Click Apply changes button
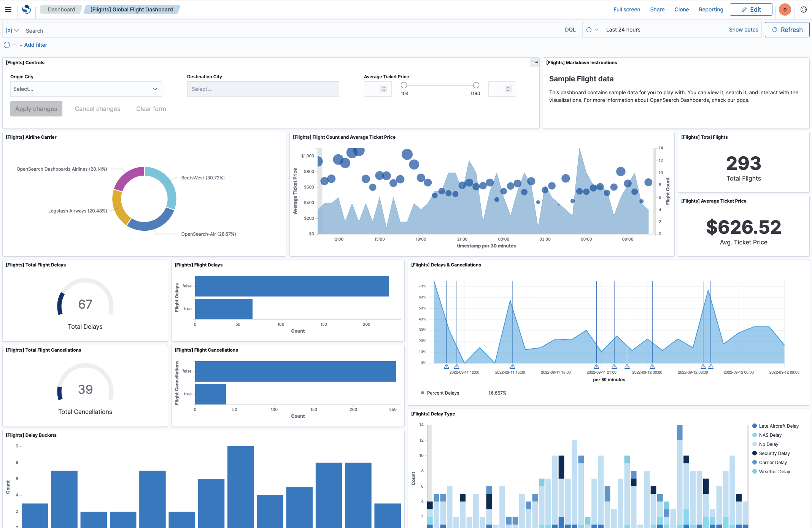This screenshot has width=812, height=528. pyautogui.click(x=36, y=109)
